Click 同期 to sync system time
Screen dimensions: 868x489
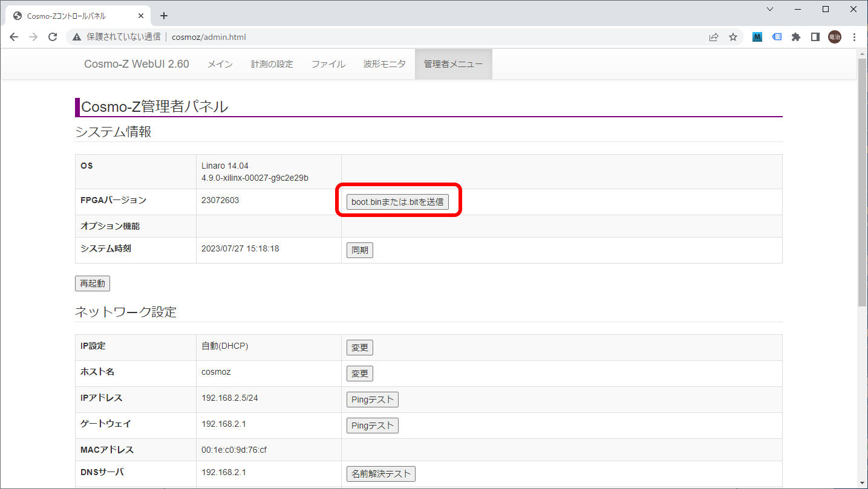point(359,250)
